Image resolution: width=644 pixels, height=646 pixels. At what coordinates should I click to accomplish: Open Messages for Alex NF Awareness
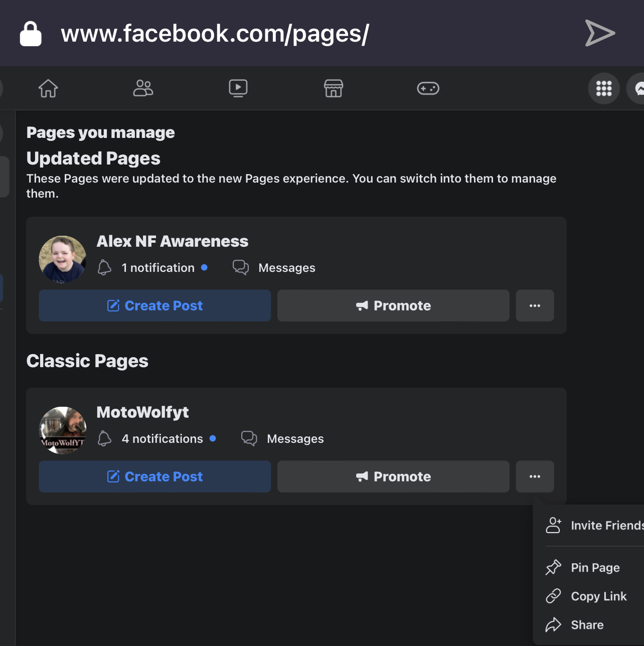(286, 268)
